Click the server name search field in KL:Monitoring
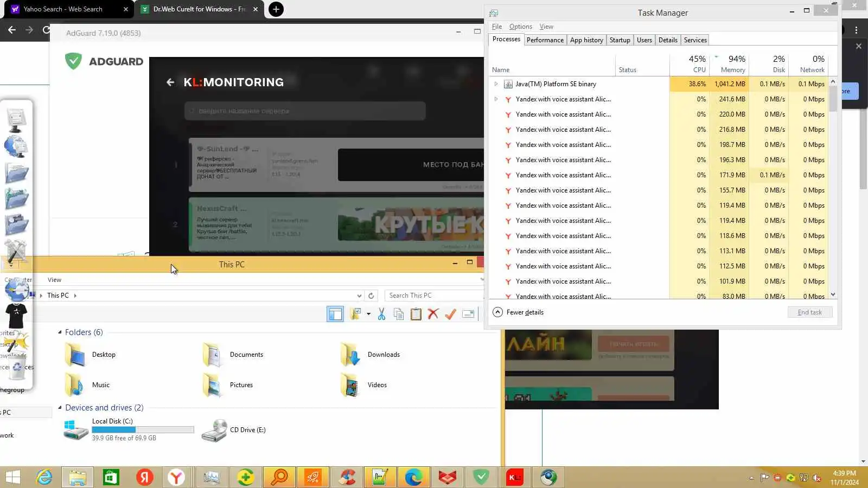Image resolution: width=868 pixels, height=488 pixels. tap(305, 111)
